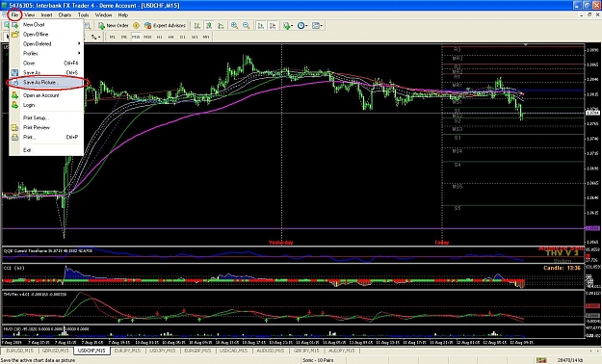Click the Expert Advisors toolbar button
The width and height of the screenshot is (602, 364).
pyautogui.click(x=165, y=26)
